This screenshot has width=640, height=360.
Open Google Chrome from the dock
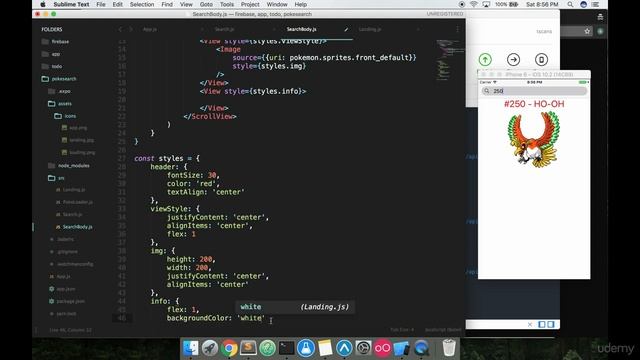click(x=229, y=348)
